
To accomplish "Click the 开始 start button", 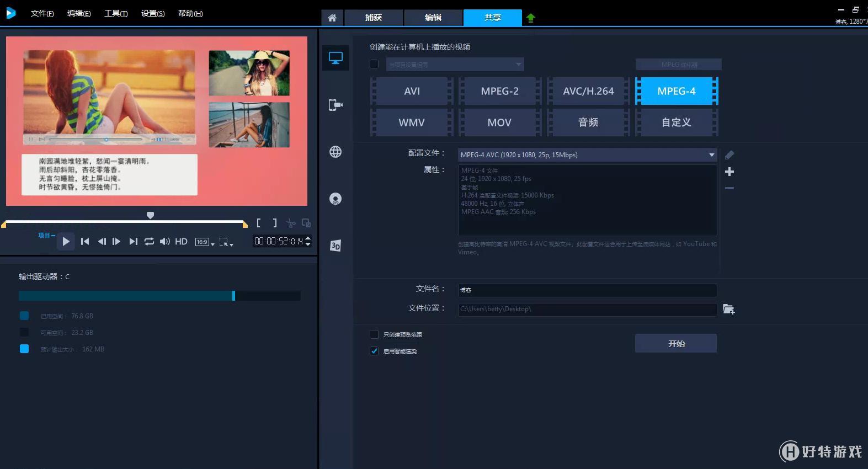I will 676,343.
